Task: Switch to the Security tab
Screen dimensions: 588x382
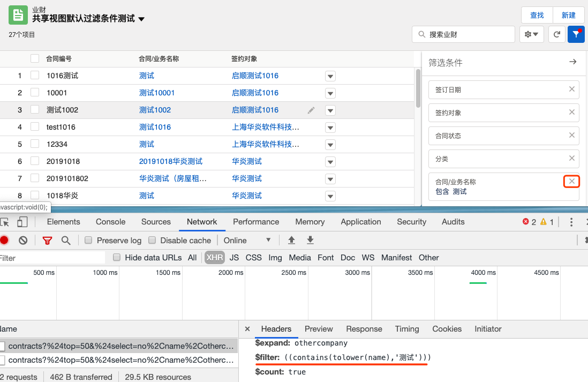Action: [x=411, y=222]
